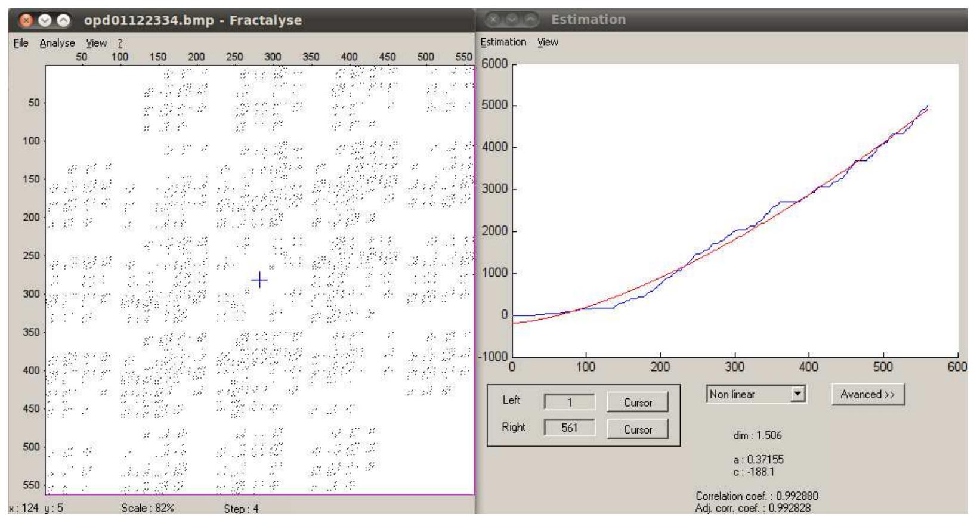Click the blue crosshair cursor in image
980x517 pixels.
pyautogui.click(x=259, y=280)
